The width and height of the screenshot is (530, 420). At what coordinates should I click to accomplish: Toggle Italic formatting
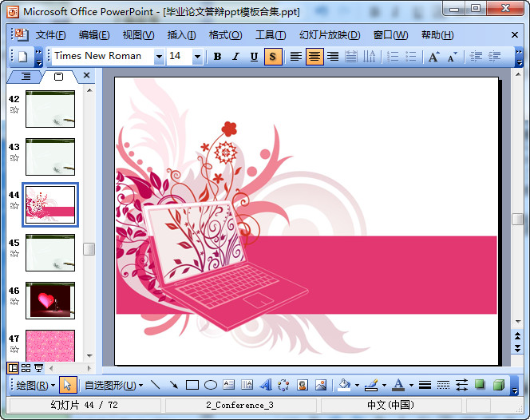(x=235, y=57)
